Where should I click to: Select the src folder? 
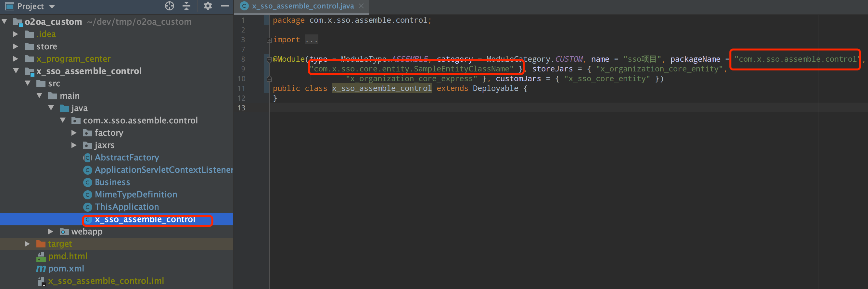(54, 83)
